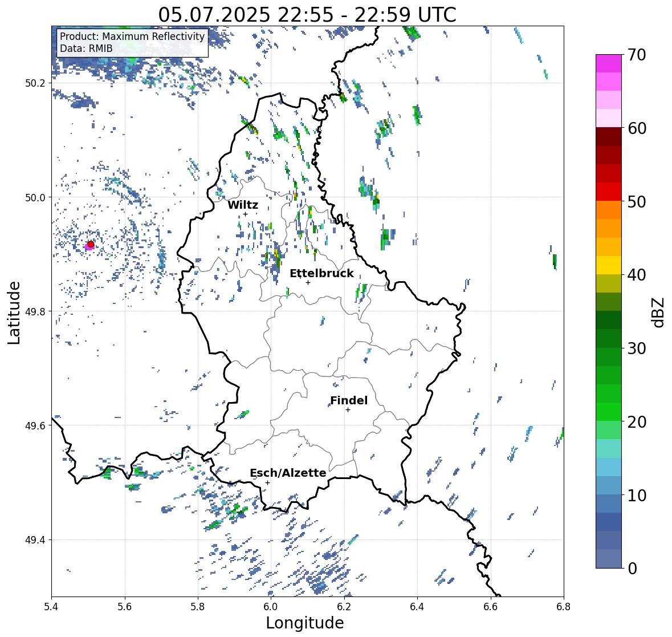Click the 5.4 longitude tick label

51,607
